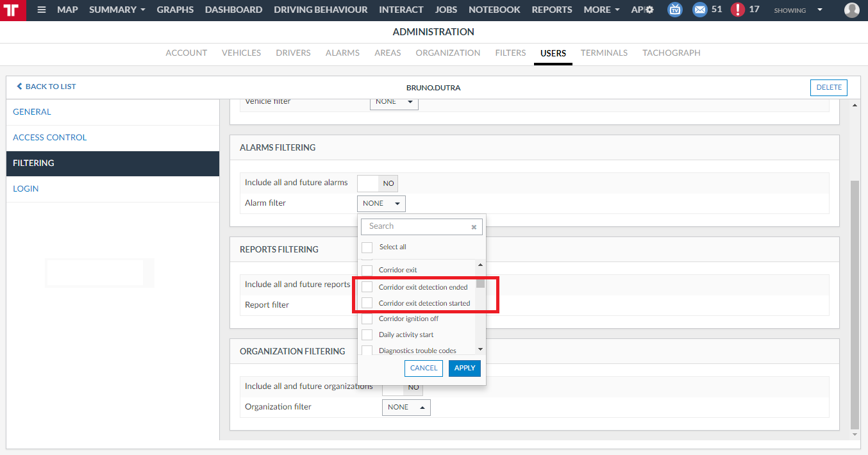The height and width of the screenshot is (455, 868).
Task: Click the alarm filter Search field
Action: tap(417, 226)
